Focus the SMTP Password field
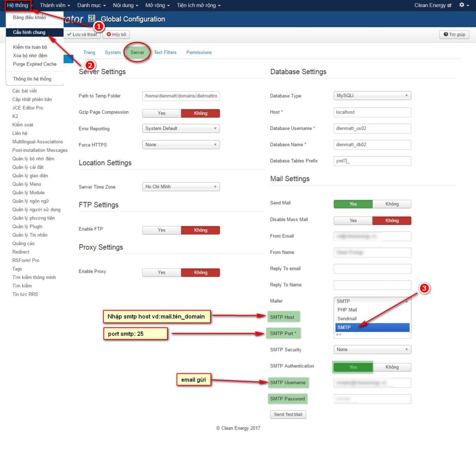This screenshot has width=476, height=452. click(373, 399)
